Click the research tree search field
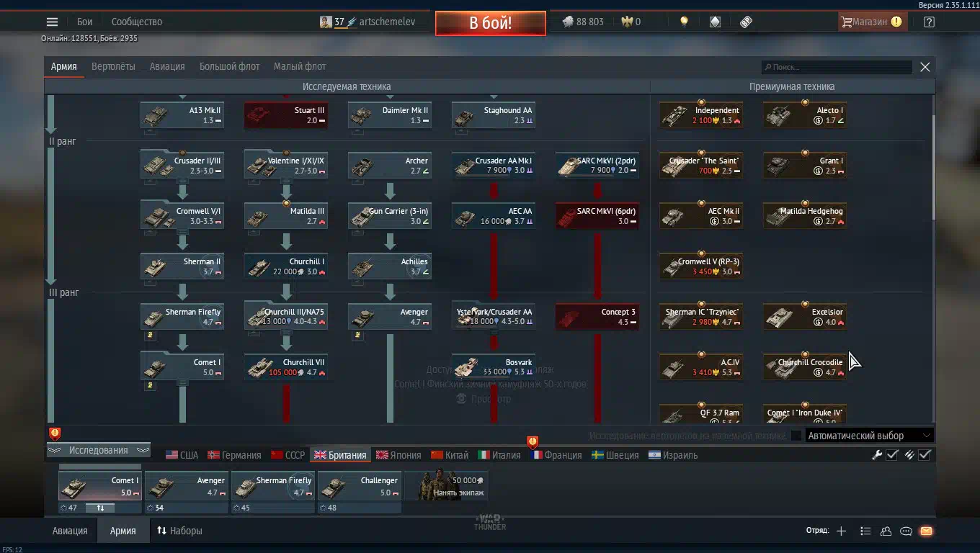This screenshot has height=553, width=980. 837,67
